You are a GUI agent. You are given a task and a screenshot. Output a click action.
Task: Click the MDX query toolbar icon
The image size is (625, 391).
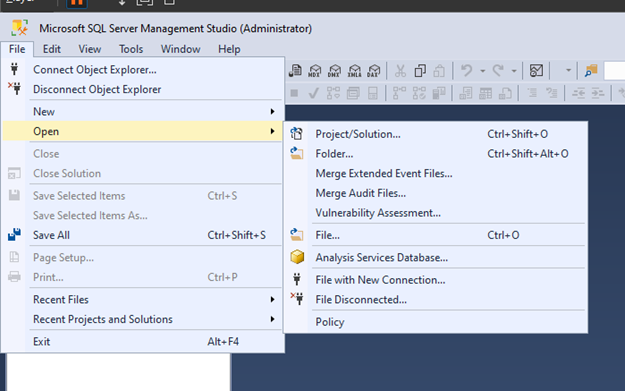coord(315,71)
